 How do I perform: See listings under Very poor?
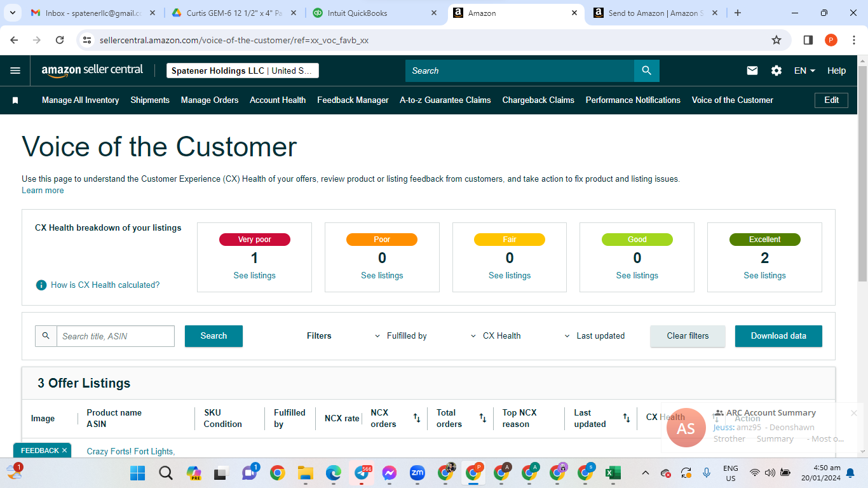tap(254, 276)
